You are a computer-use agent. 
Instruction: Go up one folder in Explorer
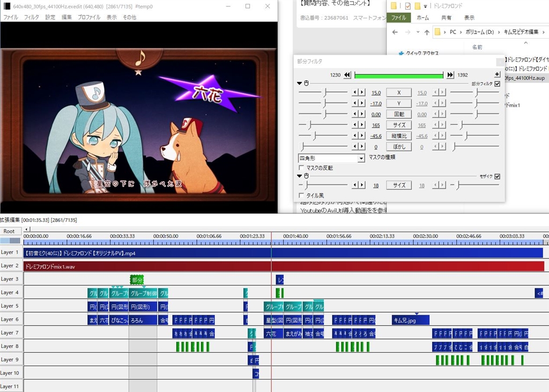(x=426, y=32)
